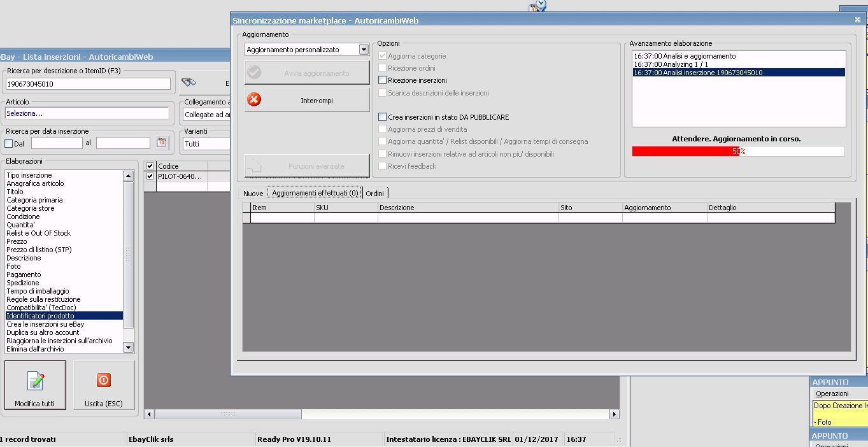Toggle Scarica descrizioni delle inserzioni checkbox
The width and height of the screenshot is (868, 447).
(382, 93)
